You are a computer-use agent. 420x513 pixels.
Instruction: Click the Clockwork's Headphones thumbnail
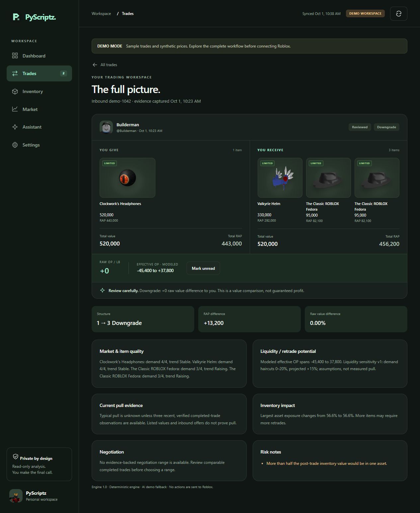pyautogui.click(x=127, y=178)
